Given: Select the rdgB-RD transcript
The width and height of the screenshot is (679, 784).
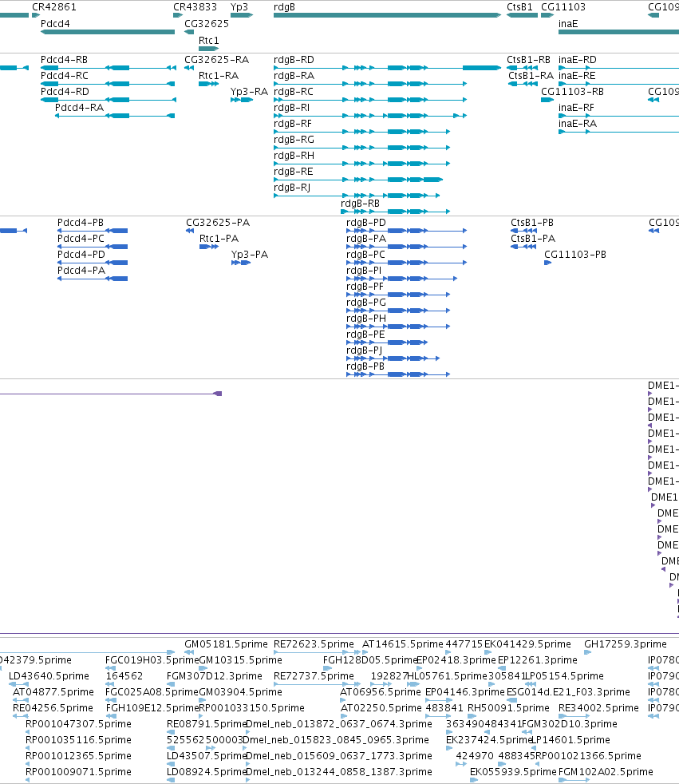Looking at the screenshot, I should pos(387,68).
